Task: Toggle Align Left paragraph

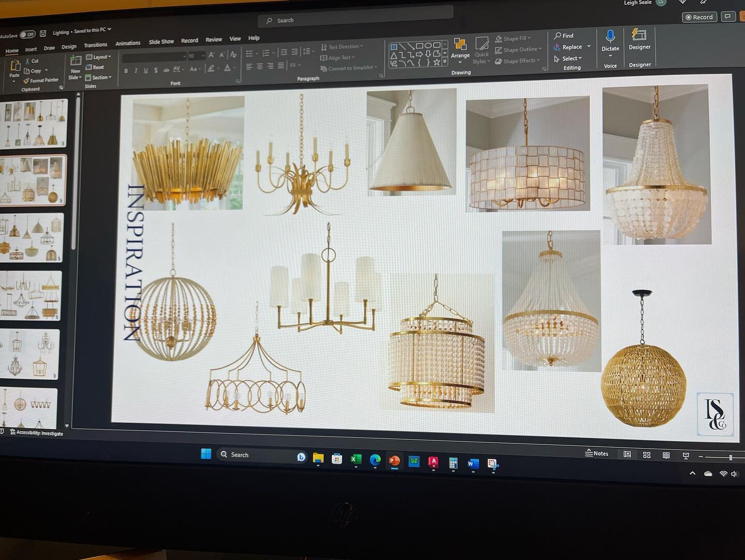Action: click(x=249, y=67)
